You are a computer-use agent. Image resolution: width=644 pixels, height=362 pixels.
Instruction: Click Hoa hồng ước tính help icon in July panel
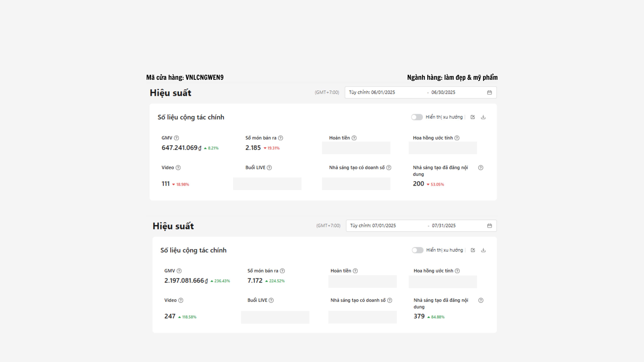click(457, 271)
